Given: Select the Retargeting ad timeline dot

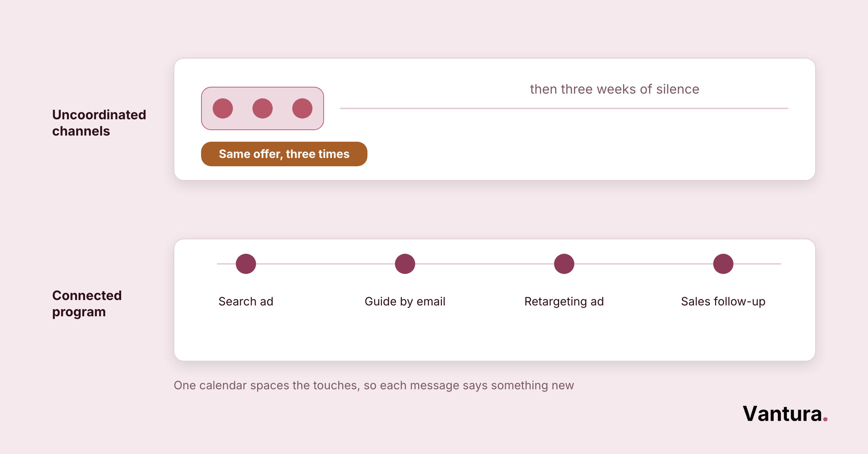Looking at the screenshot, I should pyautogui.click(x=564, y=264).
